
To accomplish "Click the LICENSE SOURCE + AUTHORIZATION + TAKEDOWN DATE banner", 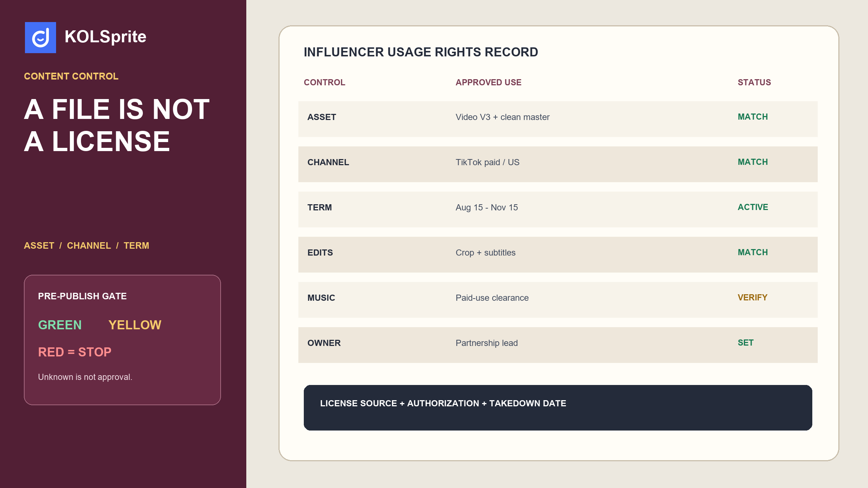I will click(558, 408).
